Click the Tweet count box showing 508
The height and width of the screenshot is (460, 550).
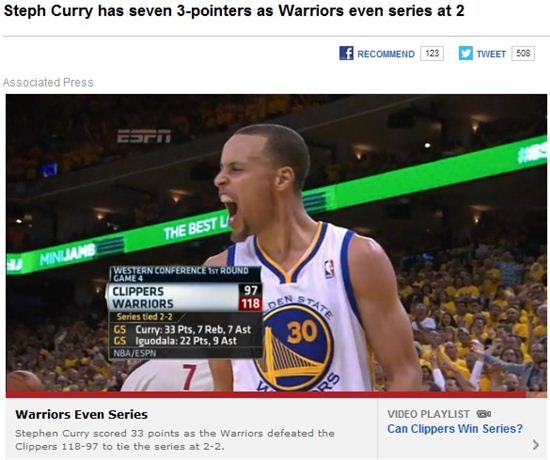(523, 53)
